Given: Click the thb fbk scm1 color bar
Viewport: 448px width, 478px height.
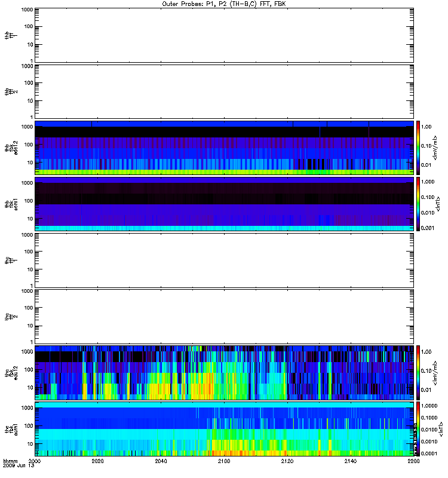Looking at the screenshot, I should [418, 204].
